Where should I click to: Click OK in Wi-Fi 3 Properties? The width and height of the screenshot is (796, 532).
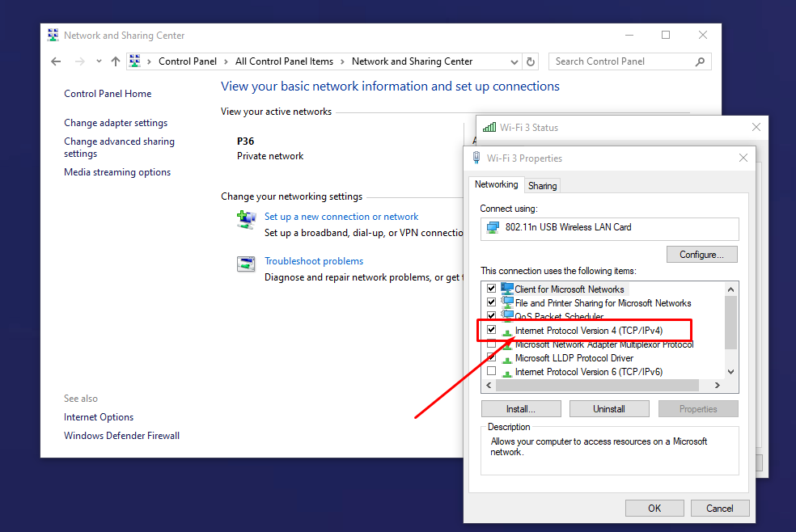click(654, 509)
